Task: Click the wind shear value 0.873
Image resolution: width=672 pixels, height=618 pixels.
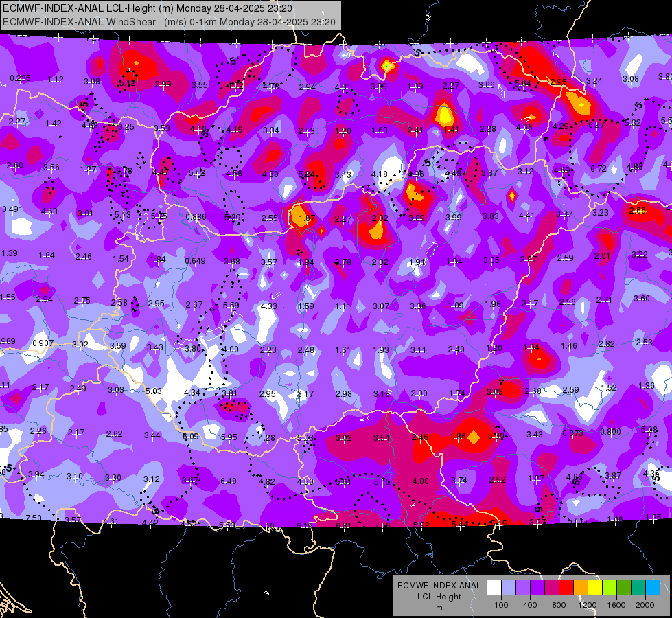Action: coord(572,433)
